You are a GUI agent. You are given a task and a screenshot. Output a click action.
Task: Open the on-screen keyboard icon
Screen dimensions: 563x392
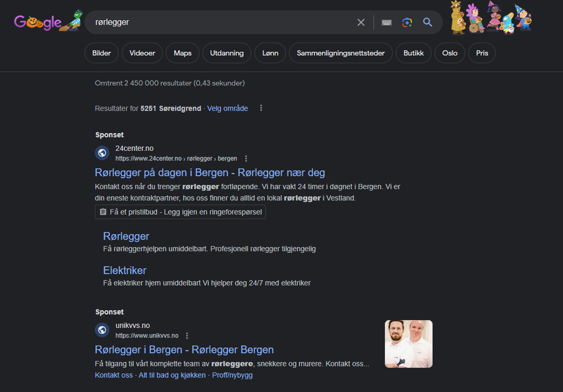pyautogui.click(x=386, y=23)
